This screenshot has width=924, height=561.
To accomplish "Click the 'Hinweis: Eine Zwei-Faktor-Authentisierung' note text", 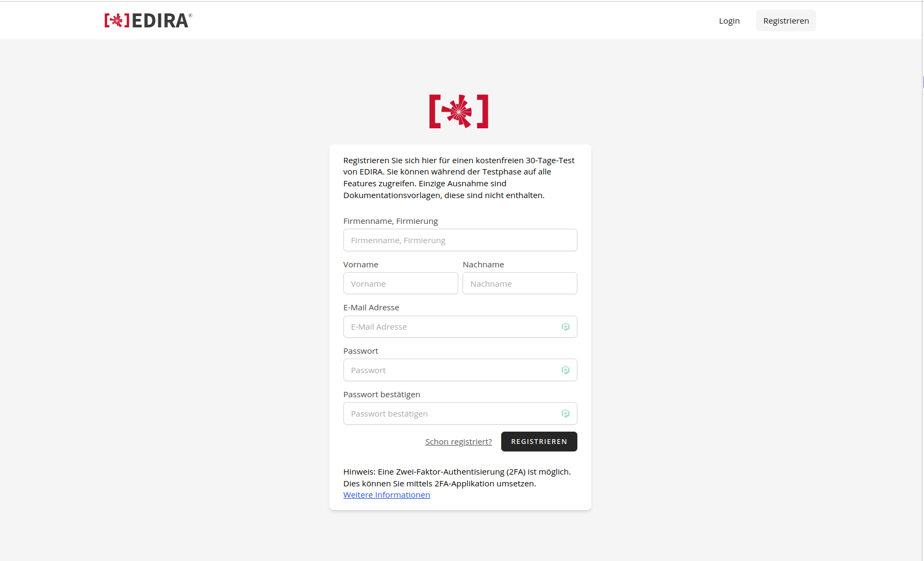I will pyautogui.click(x=457, y=478).
